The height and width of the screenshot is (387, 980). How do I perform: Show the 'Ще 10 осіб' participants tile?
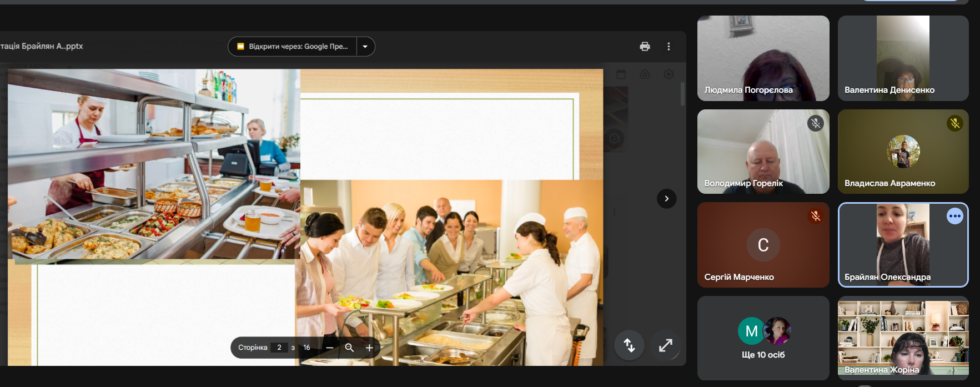coord(763,338)
